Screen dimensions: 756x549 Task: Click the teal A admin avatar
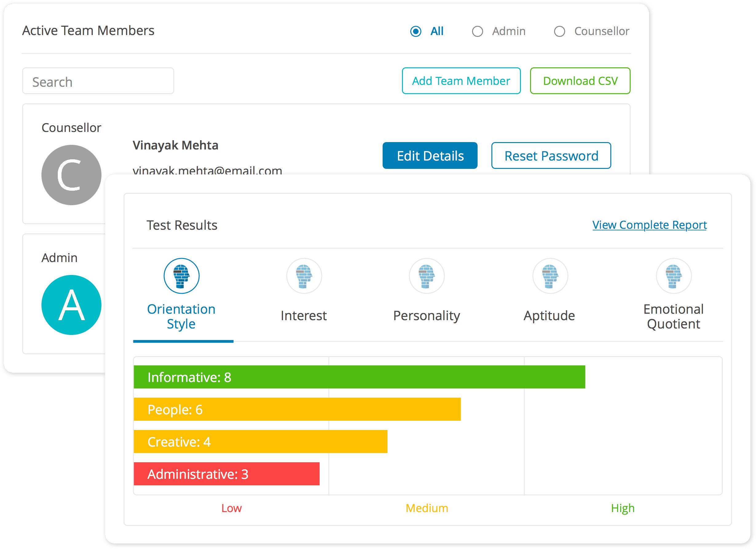71,305
